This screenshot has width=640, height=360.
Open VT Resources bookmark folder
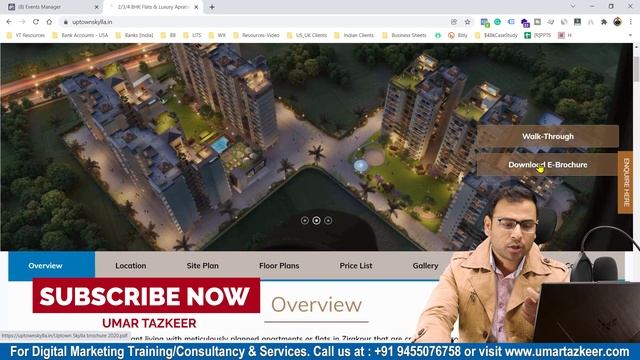[x=26, y=36]
